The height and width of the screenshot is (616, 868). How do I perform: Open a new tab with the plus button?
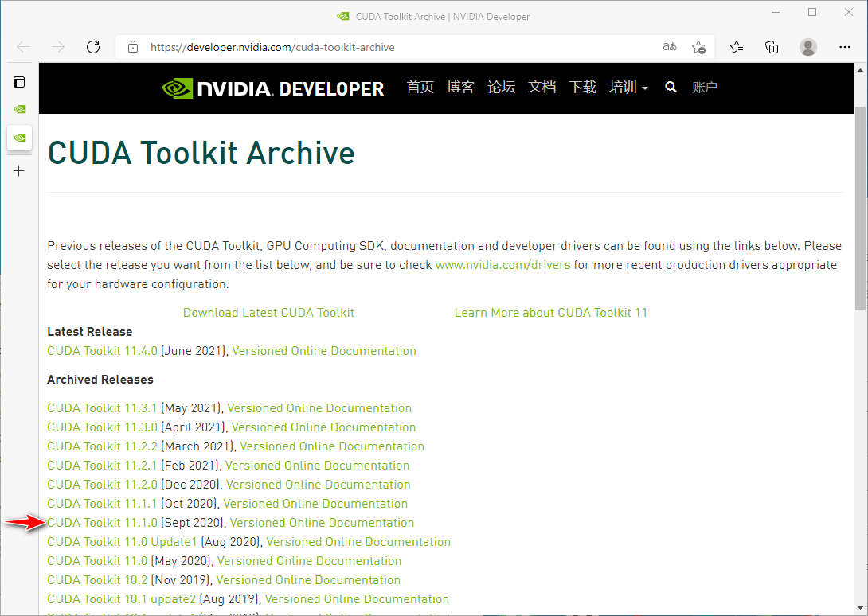tap(19, 171)
